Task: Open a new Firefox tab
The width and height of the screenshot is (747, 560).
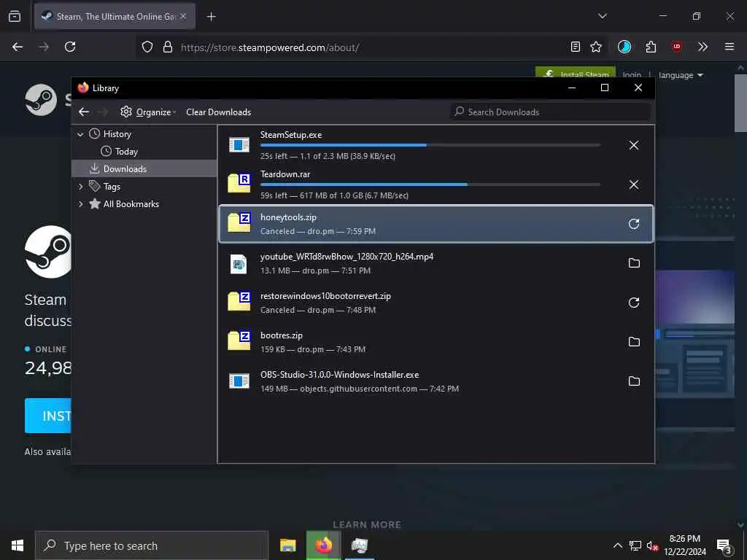Action: point(211,17)
